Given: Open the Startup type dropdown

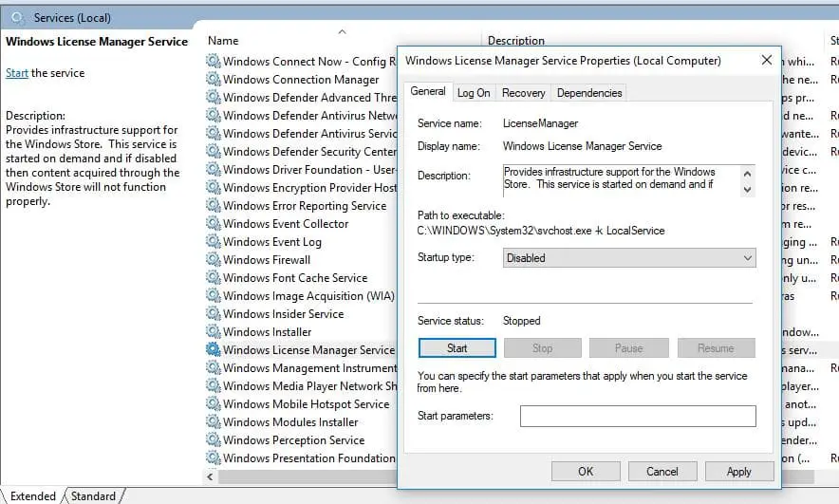Looking at the screenshot, I should tap(628, 258).
